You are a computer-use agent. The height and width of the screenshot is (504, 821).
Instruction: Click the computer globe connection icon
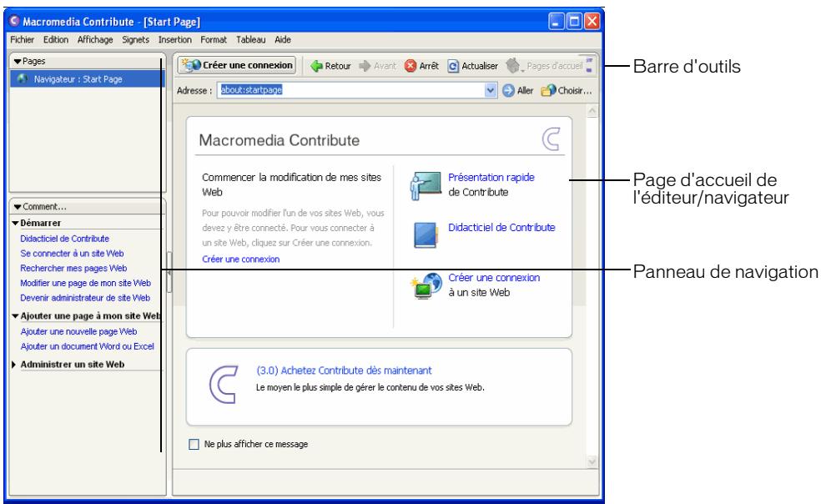pyautogui.click(x=426, y=285)
